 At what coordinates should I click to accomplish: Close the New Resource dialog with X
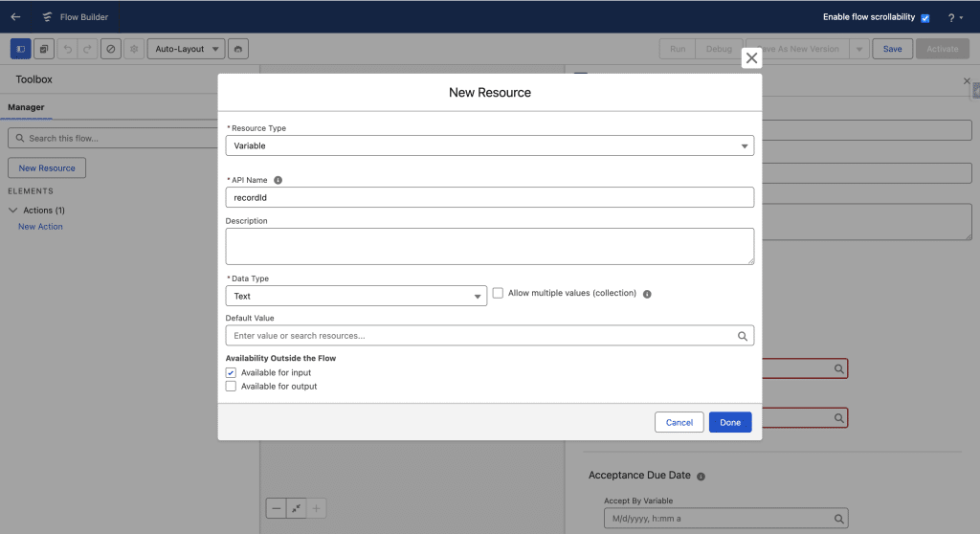[751, 58]
